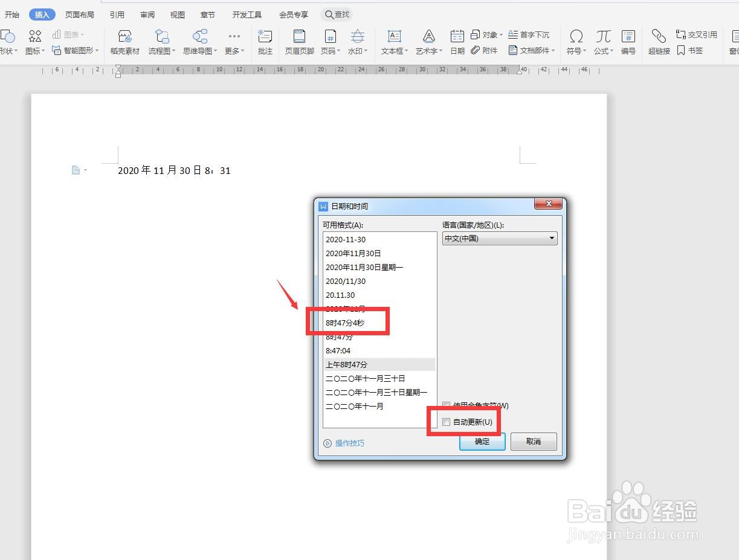739x560 pixels.
Task: Select format 2020年11月30日星期一
Action: pyautogui.click(x=379, y=268)
